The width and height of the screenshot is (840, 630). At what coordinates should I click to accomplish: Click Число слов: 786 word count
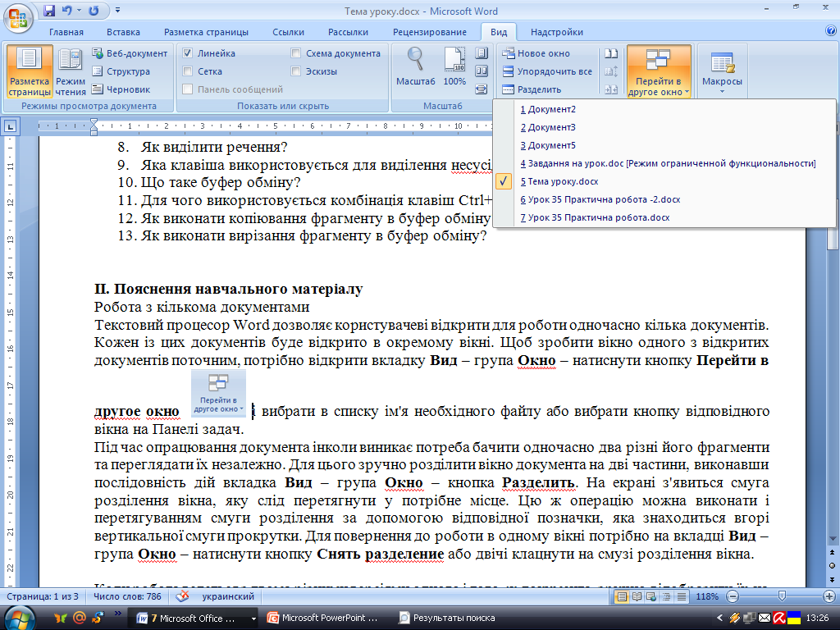click(127, 596)
